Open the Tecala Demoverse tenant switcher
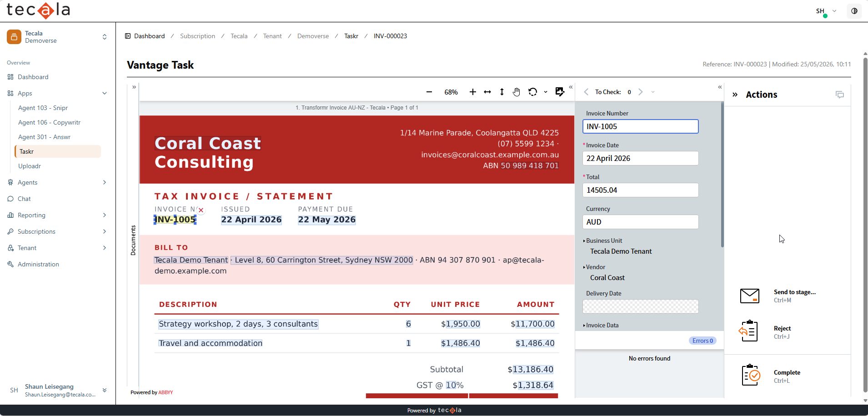This screenshot has width=868, height=416. pyautogui.click(x=58, y=37)
